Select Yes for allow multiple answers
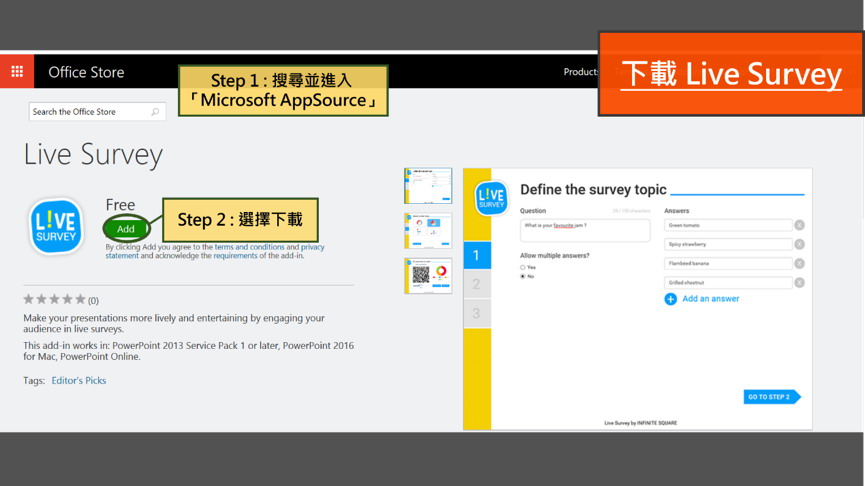 522,268
